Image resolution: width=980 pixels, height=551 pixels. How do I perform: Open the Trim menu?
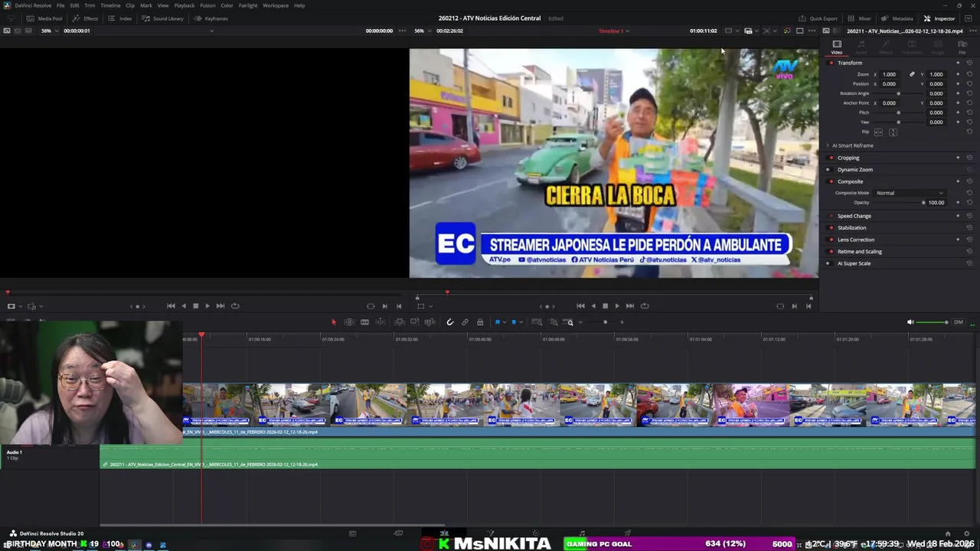pyautogui.click(x=90, y=5)
